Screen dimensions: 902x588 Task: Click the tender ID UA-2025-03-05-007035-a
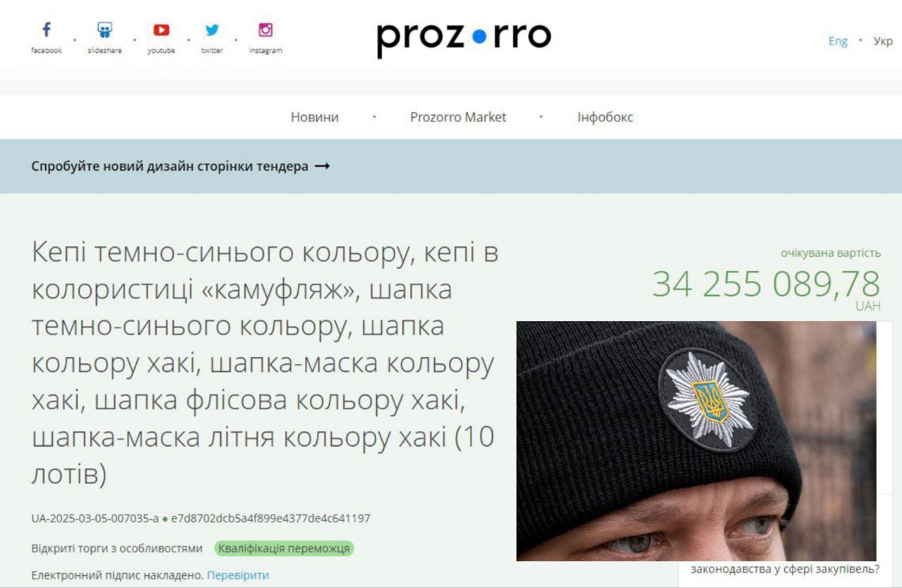click(x=95, y=519)
